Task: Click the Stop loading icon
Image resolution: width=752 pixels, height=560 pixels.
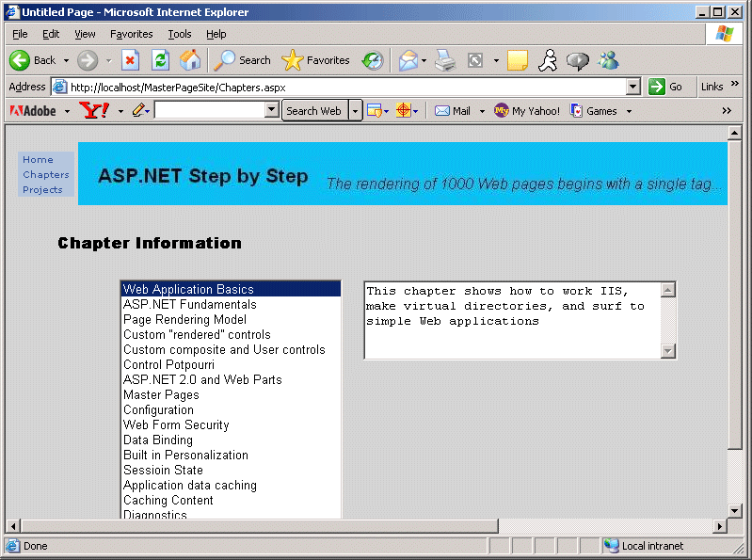Action: click(131, 60)
